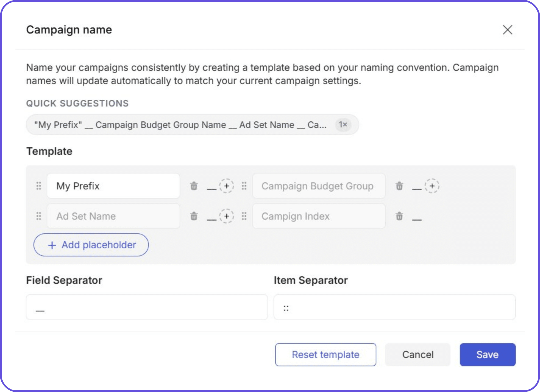Focus the Field Separator input
The height and width of the screenshot is (392, 540).
tap(147, 307)
